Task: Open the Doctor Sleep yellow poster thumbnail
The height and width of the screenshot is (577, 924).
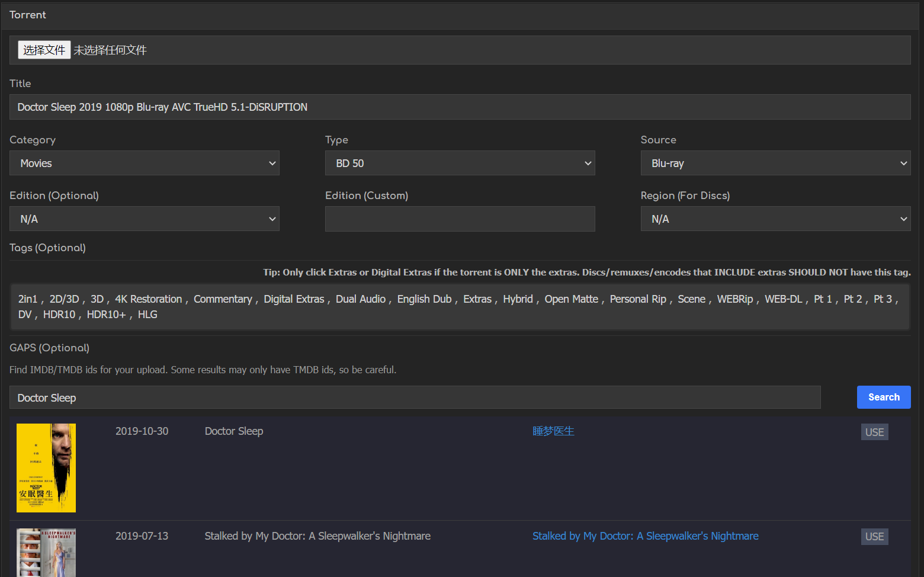Action: click(46, 468)
